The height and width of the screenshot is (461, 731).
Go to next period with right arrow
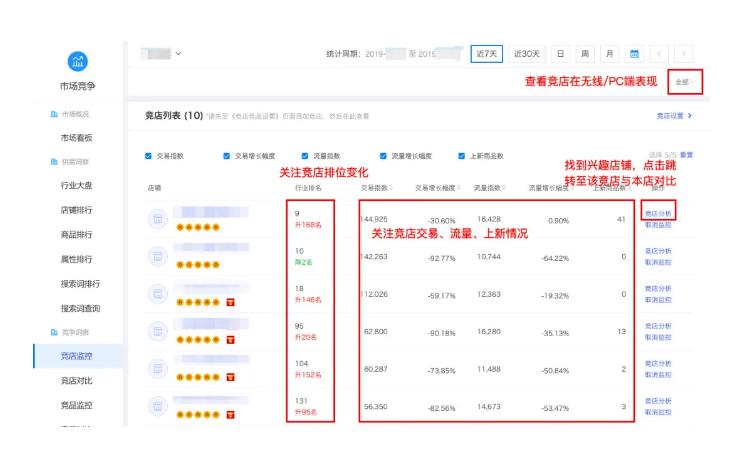683,54
